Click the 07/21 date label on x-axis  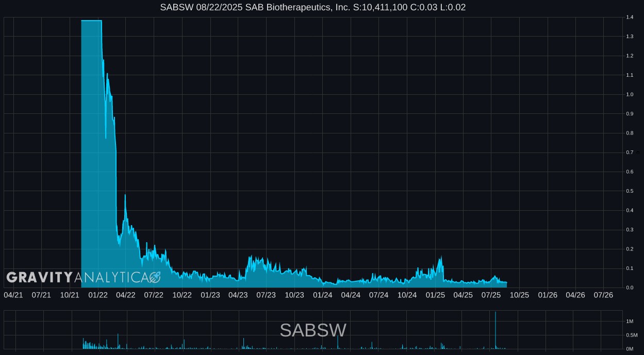point(41,295)
